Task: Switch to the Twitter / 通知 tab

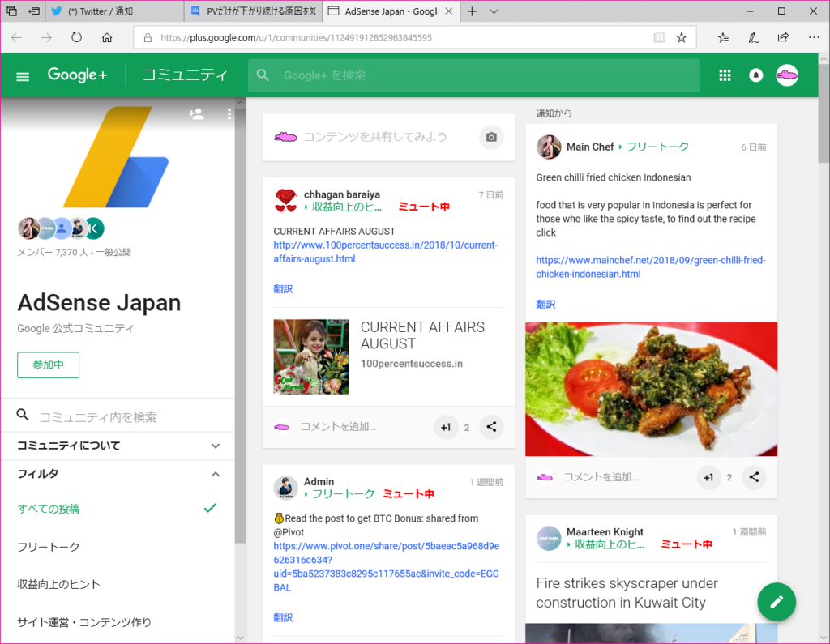Action: click(115, 11)
